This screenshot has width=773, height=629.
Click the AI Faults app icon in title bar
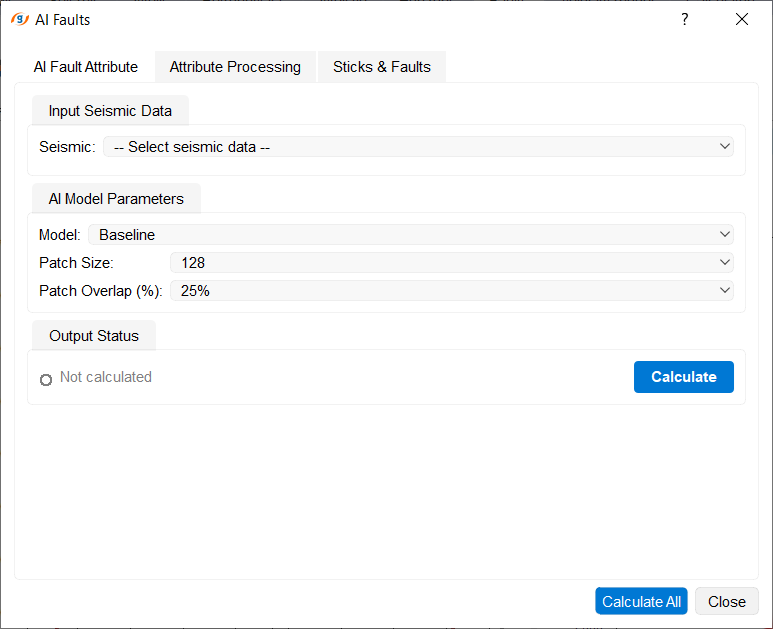click(19, 19)
